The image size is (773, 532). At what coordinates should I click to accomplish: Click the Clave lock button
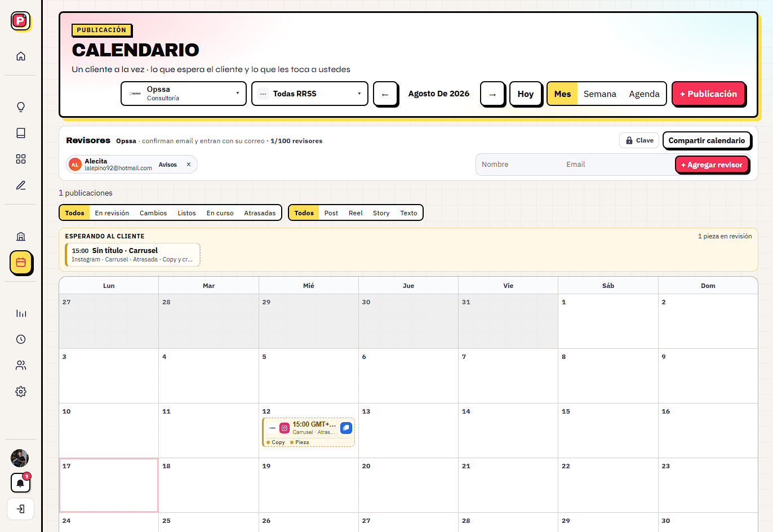tap(639, 140)
